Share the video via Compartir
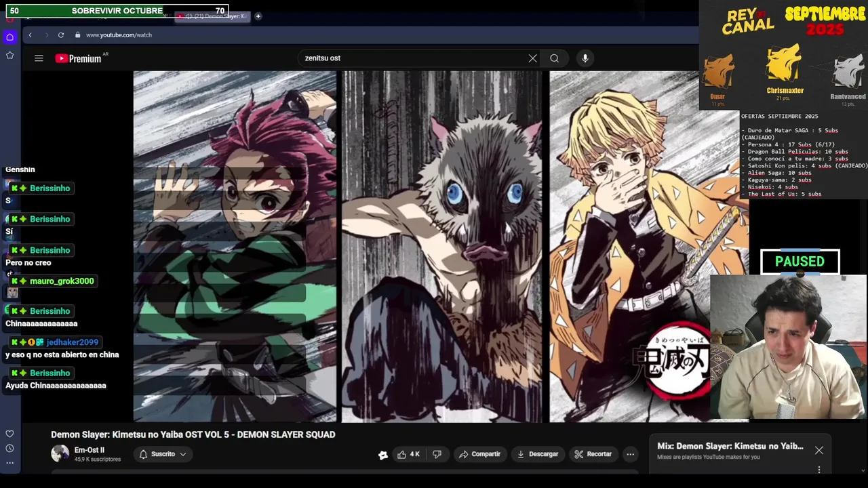The width and height of the screenshot is (868, 488). (x=479, y=454)
